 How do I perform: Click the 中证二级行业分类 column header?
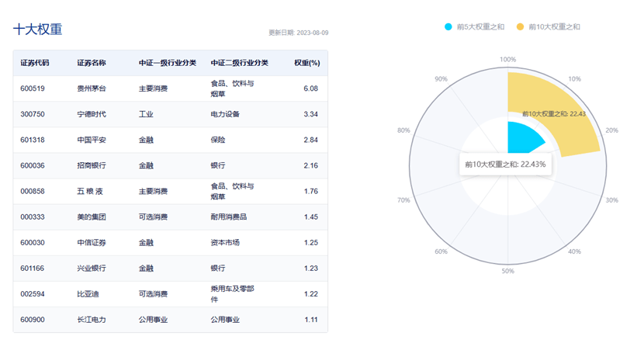coord(240,63)
